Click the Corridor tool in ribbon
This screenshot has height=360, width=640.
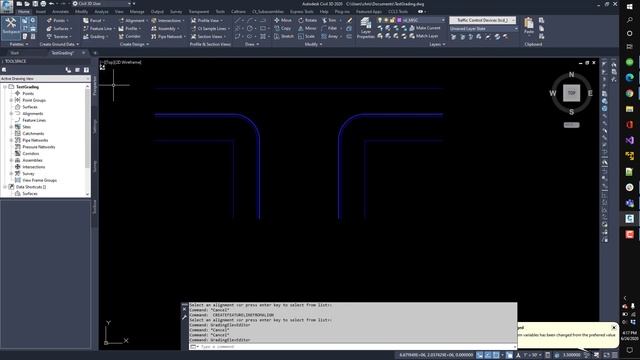coord(130,37)
